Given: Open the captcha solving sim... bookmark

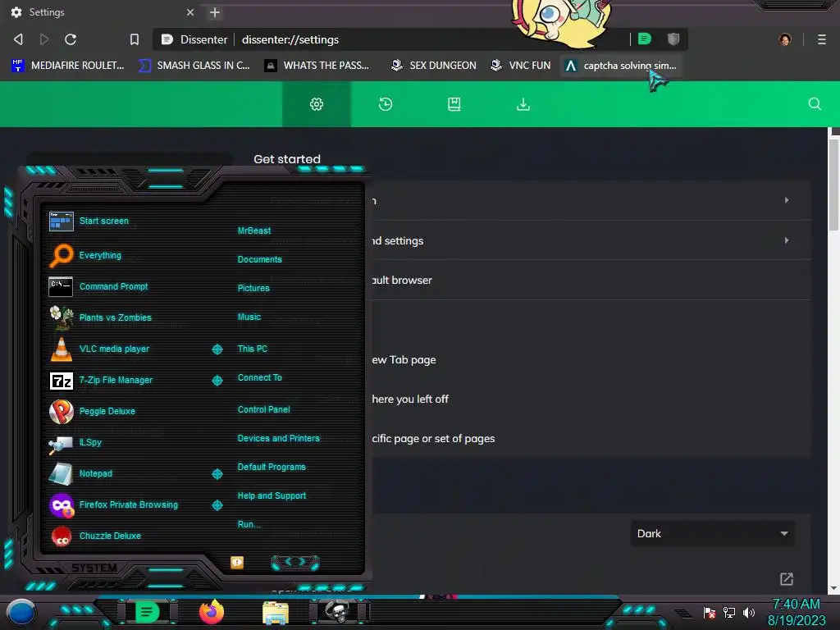Looking at the screenshot, I should 622,66.
